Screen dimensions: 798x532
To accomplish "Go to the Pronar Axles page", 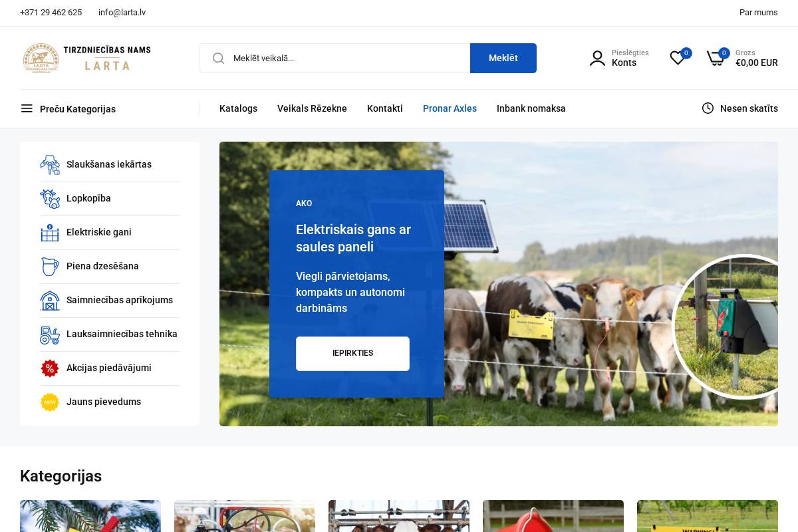I will point(450,108).
